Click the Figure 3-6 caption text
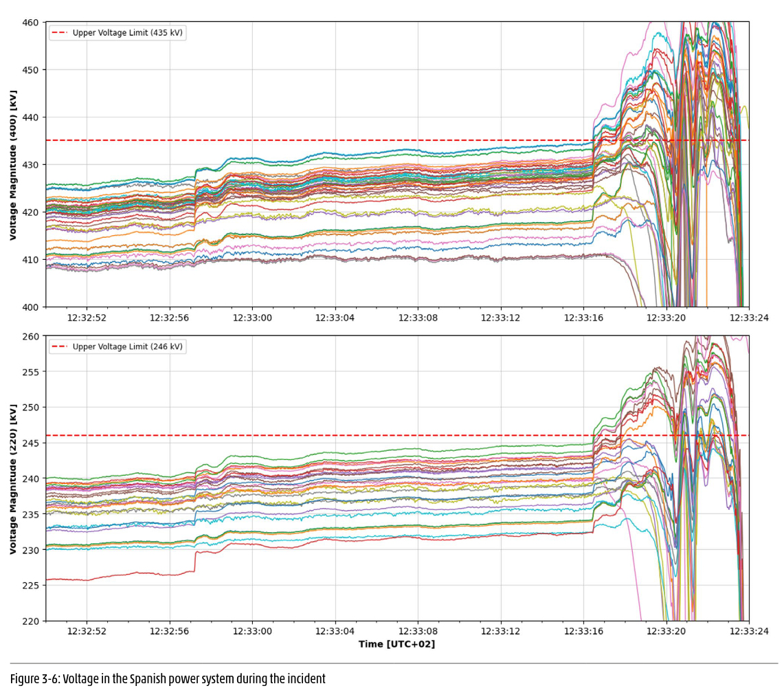 coord(168,679)
